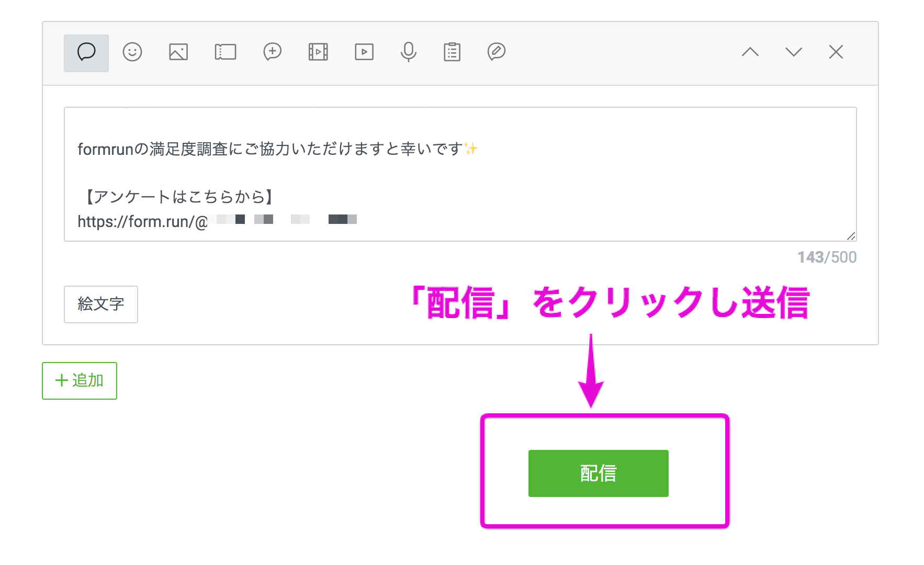Select the text message speech bubble icon
924x565 pixels.
pyautogui.click(x=86, y=53)
